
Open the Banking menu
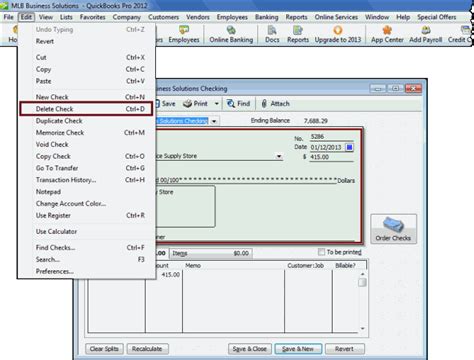pyautogui.click(x=266, y=17)
